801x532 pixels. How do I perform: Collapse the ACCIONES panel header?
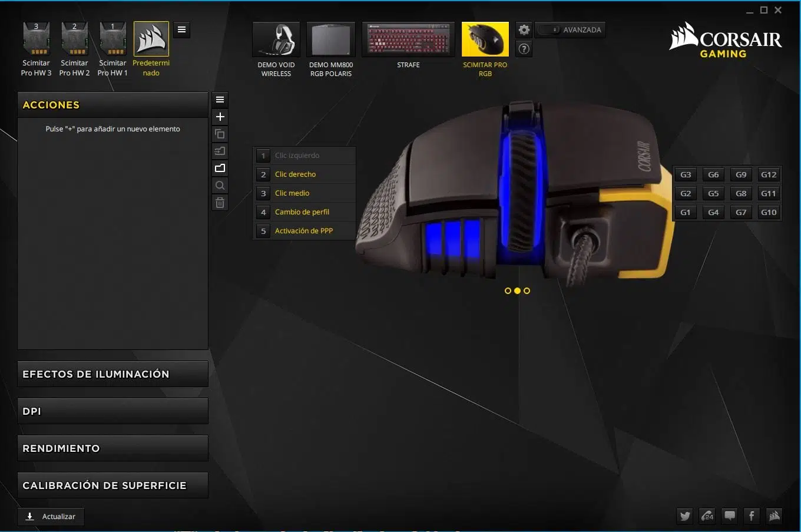pos(112,105)
